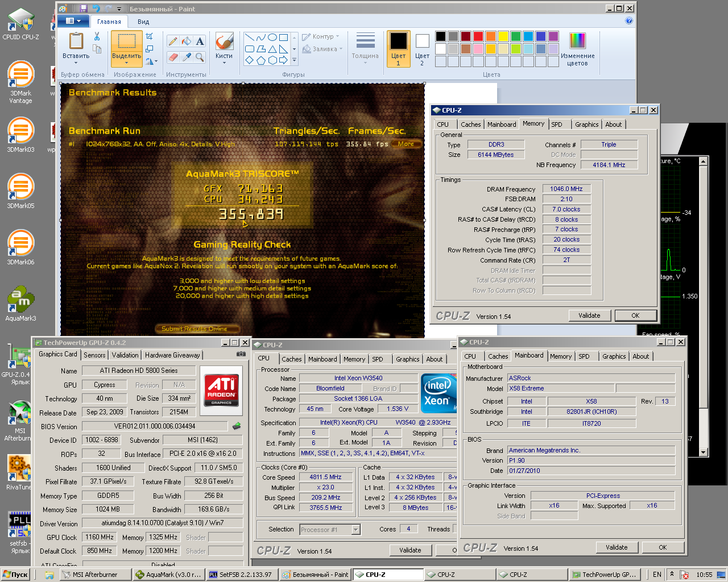
Task: Expand the Select (Выделить) dropdown arrow
Action: tap(126, 63)
